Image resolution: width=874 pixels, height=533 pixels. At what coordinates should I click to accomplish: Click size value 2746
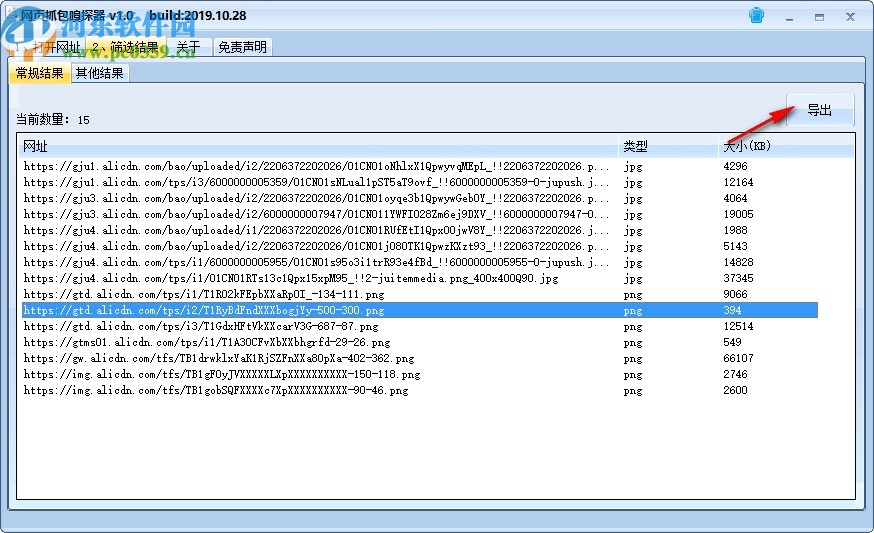[735, 375]
